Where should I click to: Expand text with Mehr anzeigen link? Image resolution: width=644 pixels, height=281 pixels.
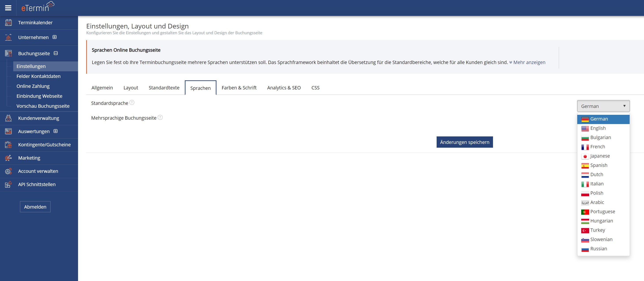coord(527,62)
